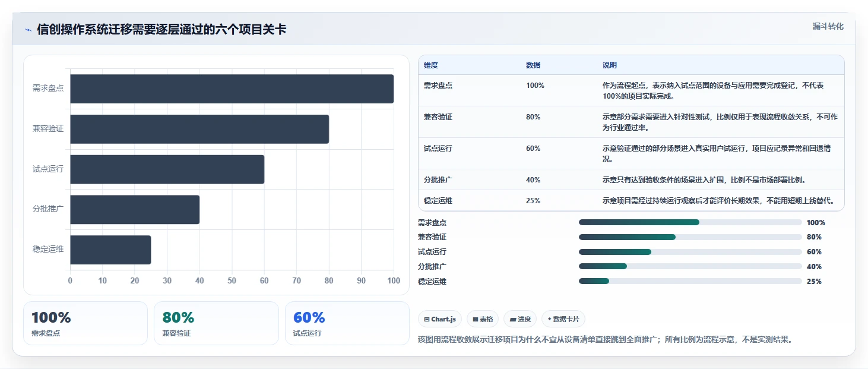Click the title 信创操作系统迁移需要逐层通过的六个项目关卡

click(x=161, y=30)
